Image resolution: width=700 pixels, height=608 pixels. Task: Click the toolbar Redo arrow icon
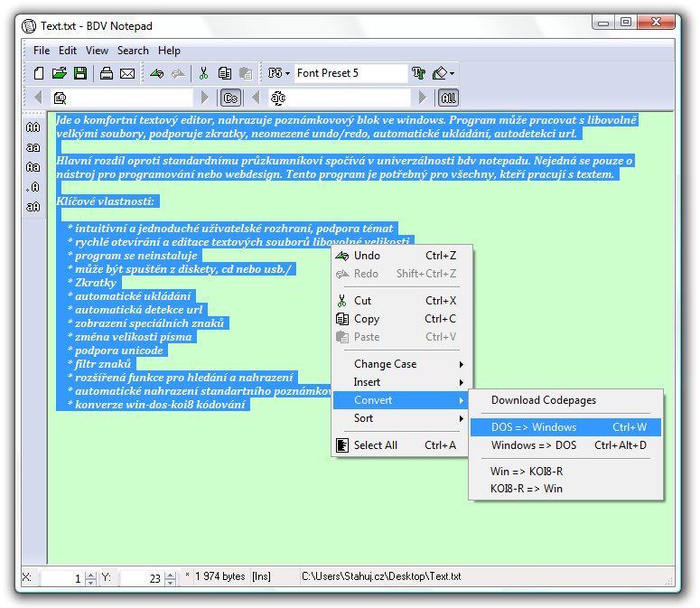coord(178,73)
